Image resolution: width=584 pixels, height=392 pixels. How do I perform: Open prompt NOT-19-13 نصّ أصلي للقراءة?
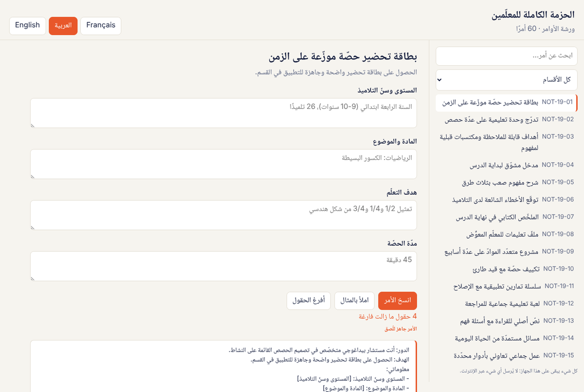(506, 321)
